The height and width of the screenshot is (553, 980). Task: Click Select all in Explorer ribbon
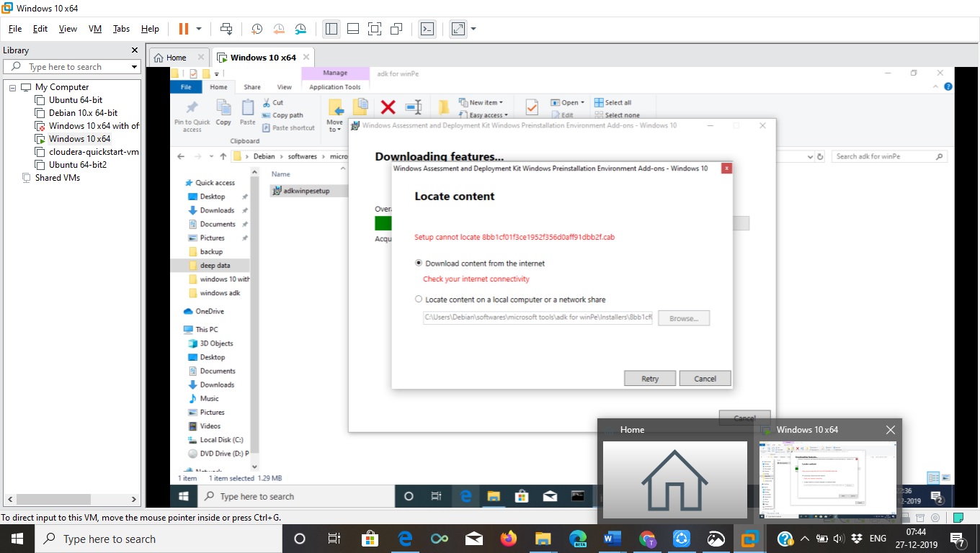(613, 102)
